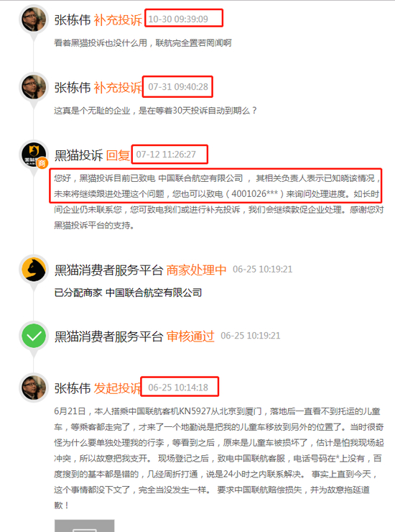Click 张栋伟 avatar beside 10-30 supplementary complaint
The image size is (395, 532).
pos(34,19)
